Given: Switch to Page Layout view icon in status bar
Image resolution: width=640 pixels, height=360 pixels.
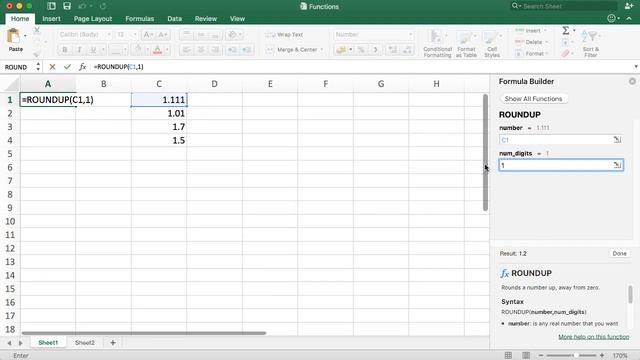Looking at the screenshot, I should click(526, 356).
